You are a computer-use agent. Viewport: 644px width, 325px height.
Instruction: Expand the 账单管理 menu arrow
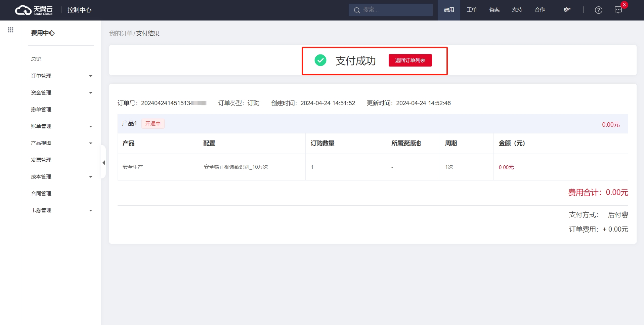click(x=90, y=126)
